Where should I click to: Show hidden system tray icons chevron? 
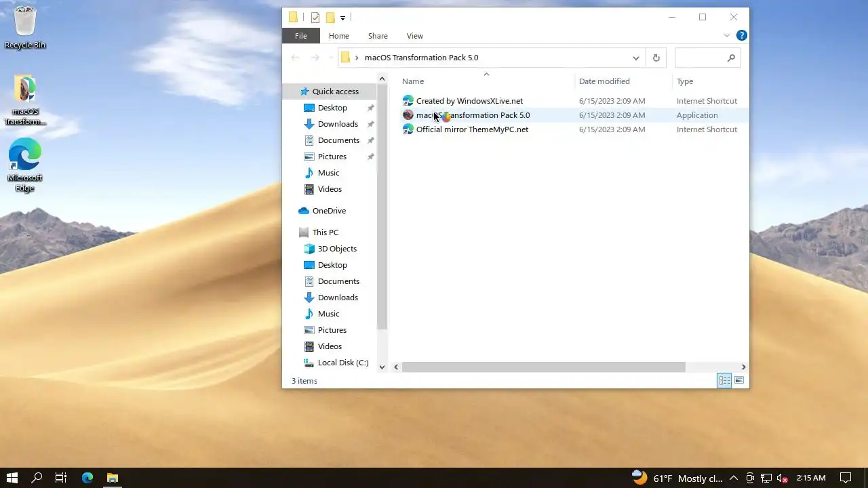point(734,478)
